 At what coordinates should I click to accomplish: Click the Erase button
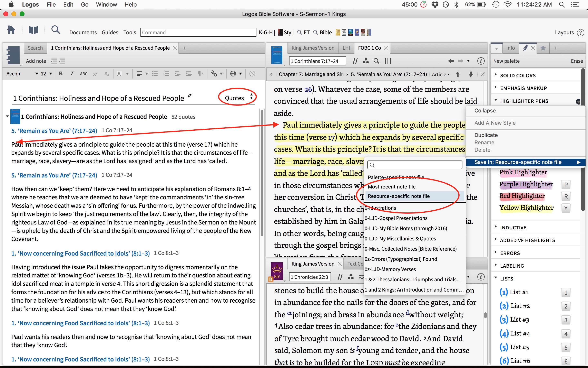point(577,61)
